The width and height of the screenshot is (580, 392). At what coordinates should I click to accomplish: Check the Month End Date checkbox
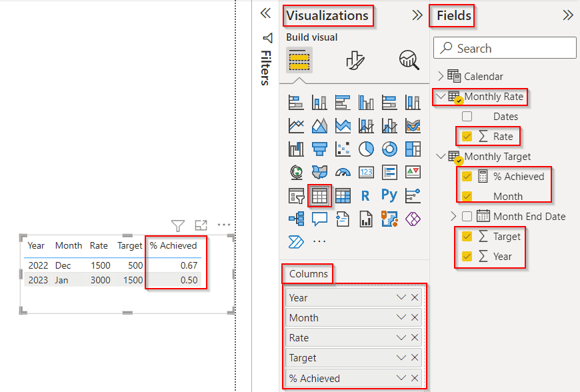coord(467,217)
